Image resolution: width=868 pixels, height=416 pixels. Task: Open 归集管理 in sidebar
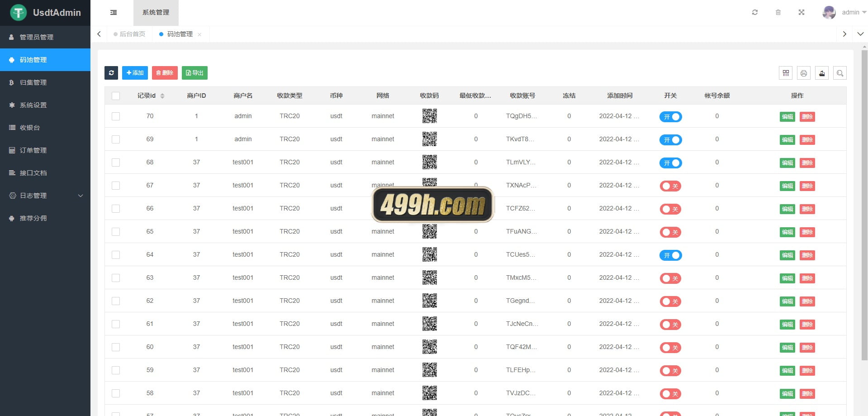tap(45, 82)
